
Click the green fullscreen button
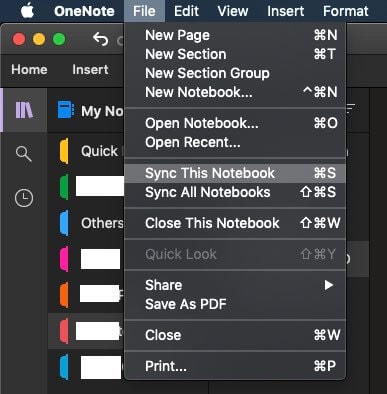59,39
